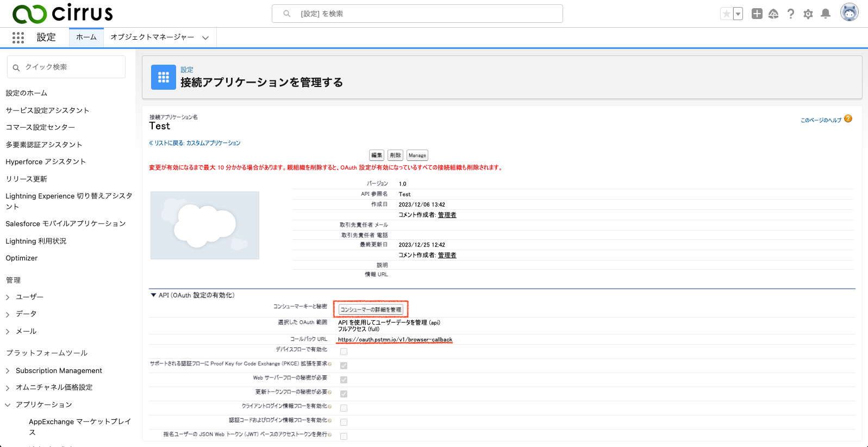Toggle the 認証コードおよびログイン情報フローを有効化 checkbox

344,422
